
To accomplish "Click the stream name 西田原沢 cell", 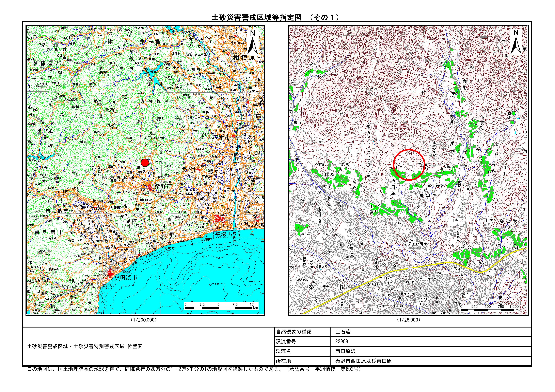I will pos(345,351).
